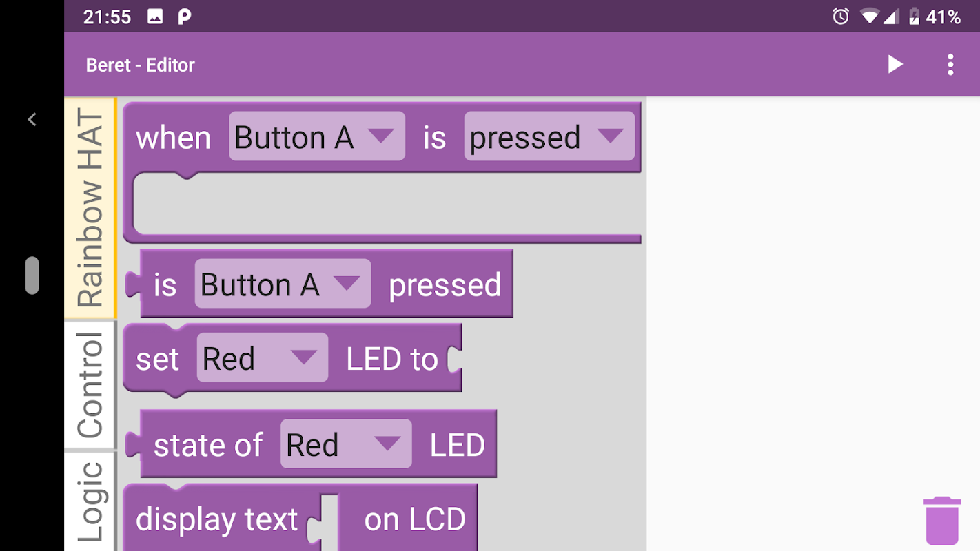Open Red dropdown in 'state of LED' block
This screenshot has width=980, height=551.
345,444
